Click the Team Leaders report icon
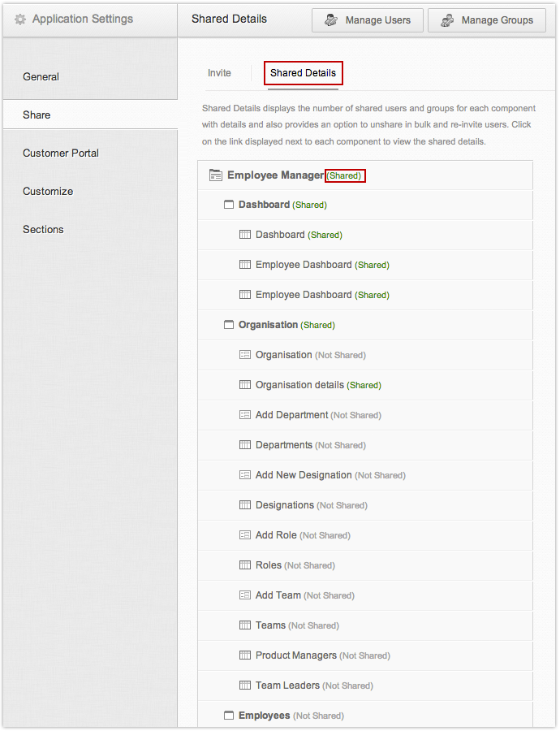Viewport: 560px width, 731px height. click(245, 686)
